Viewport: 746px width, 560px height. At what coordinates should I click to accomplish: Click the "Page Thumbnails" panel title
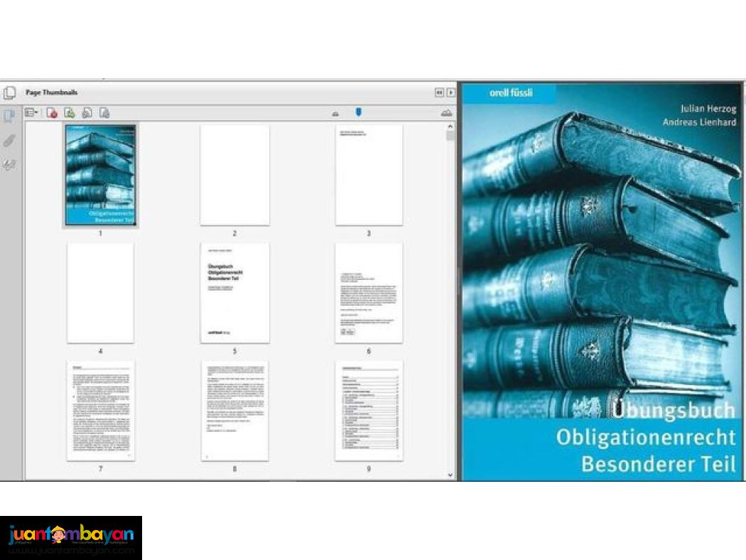[51, 92]
